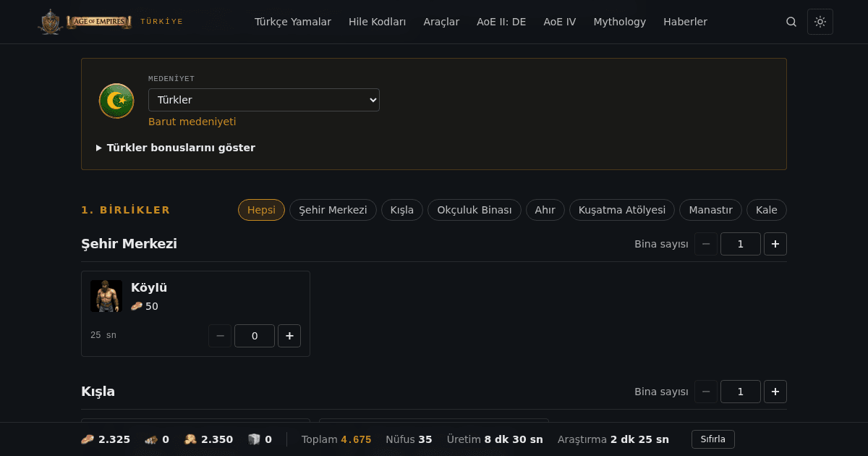
Task: Increase Kışla building count with plus
Action: 775,392
